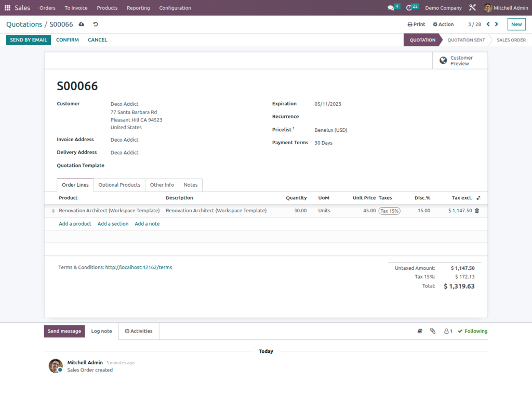Open the Activities button
The image size is (532, 397).
tap(138, 331)
